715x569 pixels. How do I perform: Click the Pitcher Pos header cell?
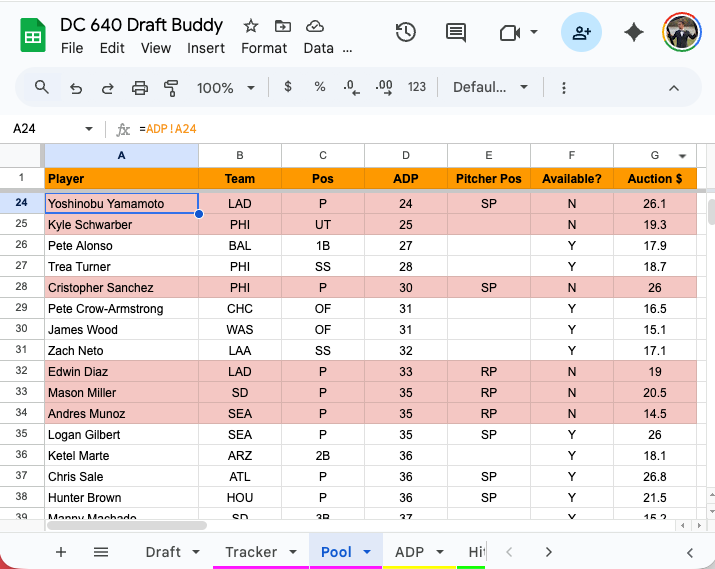[489, 178]
